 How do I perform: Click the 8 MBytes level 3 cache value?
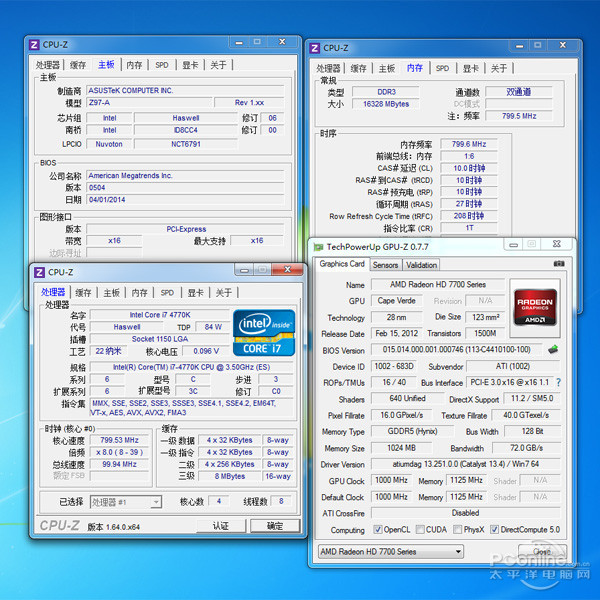[x=230, y=476]
